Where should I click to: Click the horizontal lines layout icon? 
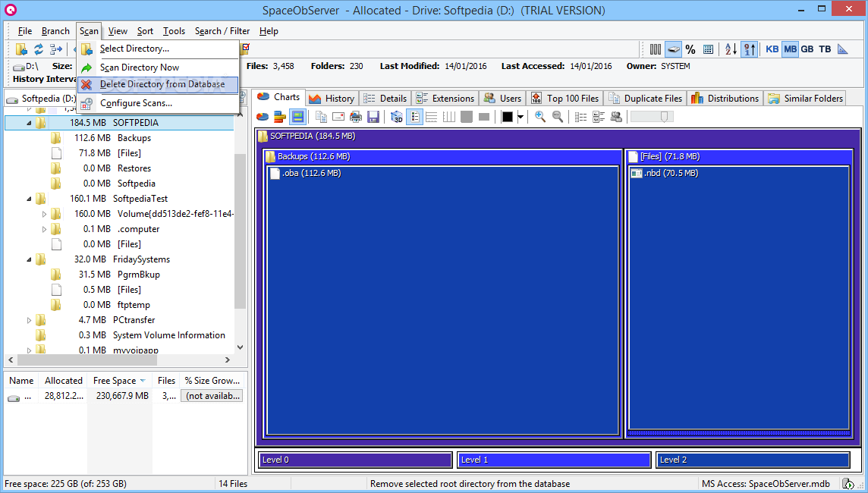pyautogui.click(x=432, y=117)
